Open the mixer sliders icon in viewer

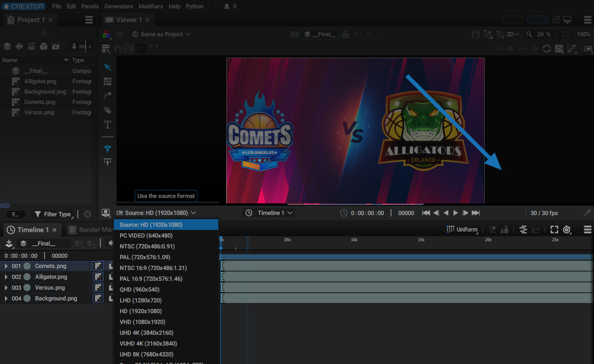tap(559, 49)
